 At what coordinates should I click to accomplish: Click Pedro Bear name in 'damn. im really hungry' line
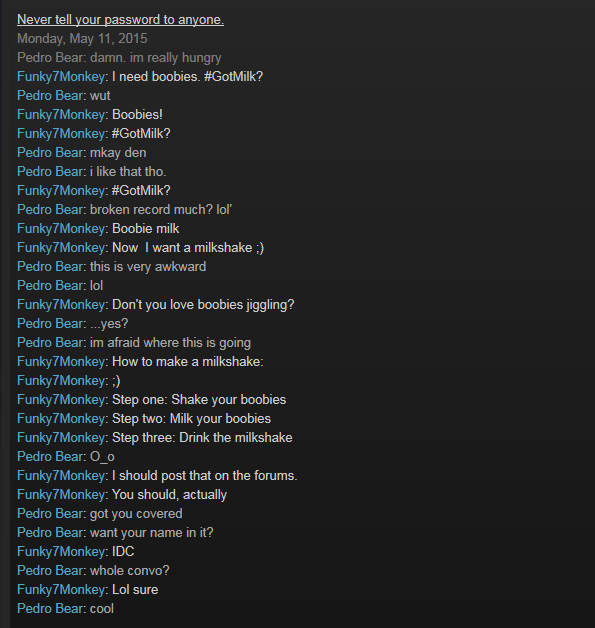point(50,58)
